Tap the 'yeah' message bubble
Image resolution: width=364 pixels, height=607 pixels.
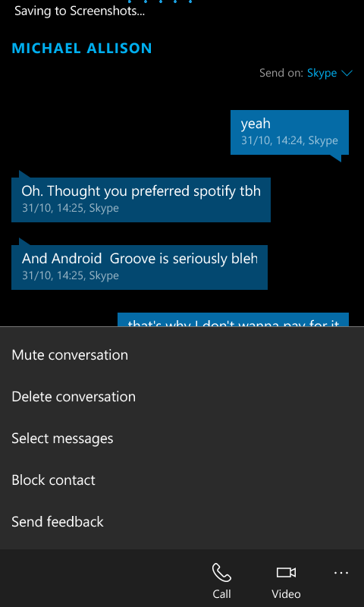pos(290,132)
